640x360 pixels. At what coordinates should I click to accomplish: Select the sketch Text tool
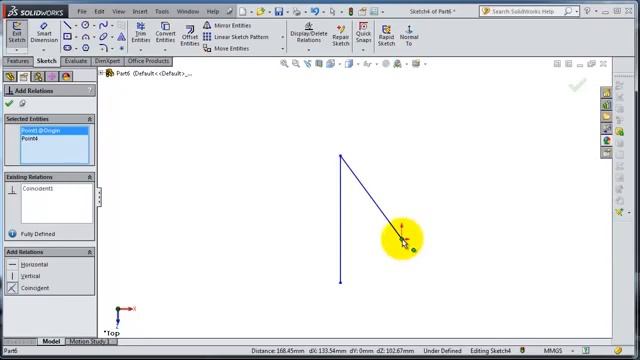click(121, 37)
